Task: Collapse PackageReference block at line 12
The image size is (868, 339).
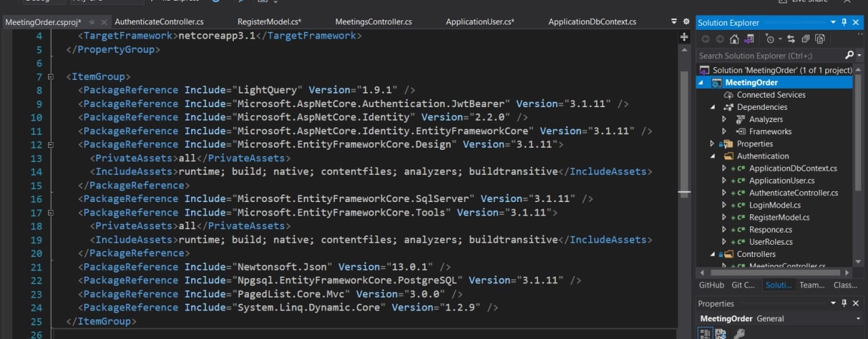Action: pos(50,144)
